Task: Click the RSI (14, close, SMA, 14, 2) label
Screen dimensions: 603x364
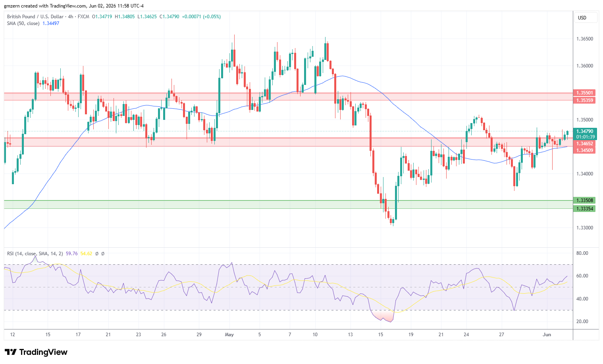Action: click(35, 254)
